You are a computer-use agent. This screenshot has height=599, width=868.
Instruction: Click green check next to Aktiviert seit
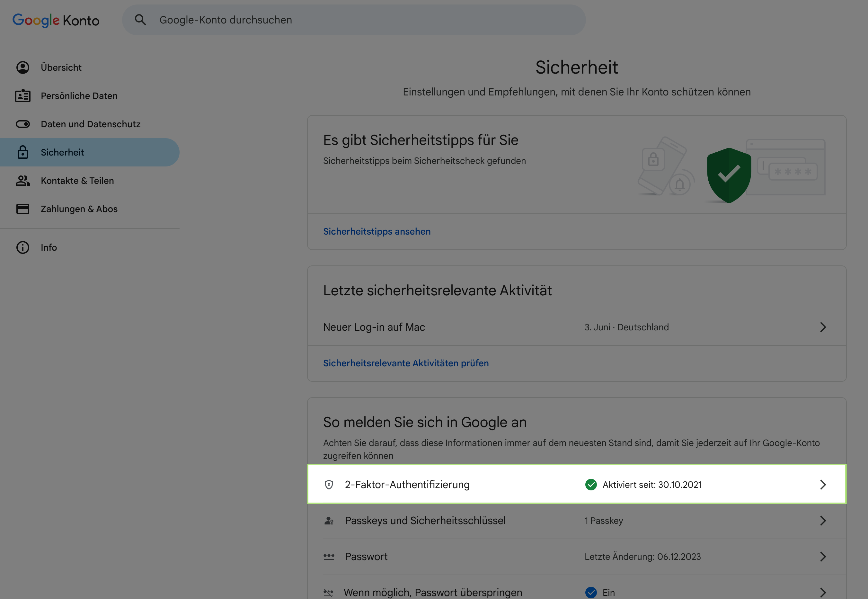point(591,485)
